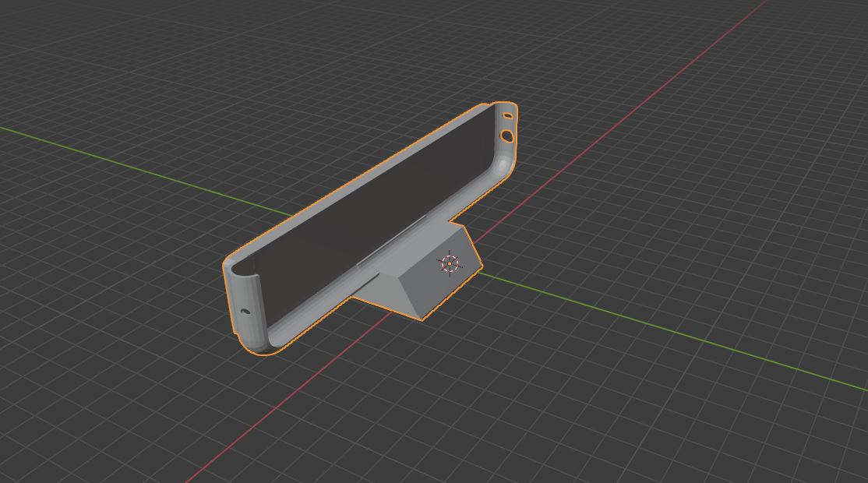
Task: Click the 3D cursor crosshair on the base block
Action: 450,263
